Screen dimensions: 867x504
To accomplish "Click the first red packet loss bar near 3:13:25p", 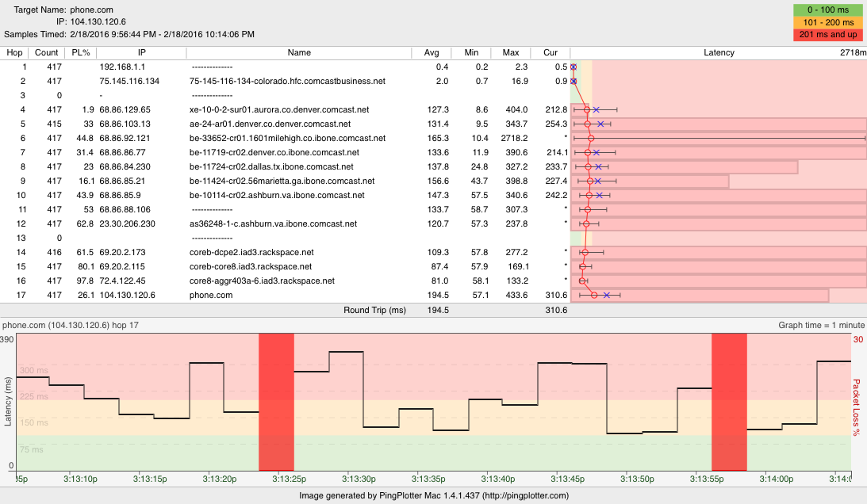I will pos(276,403).
